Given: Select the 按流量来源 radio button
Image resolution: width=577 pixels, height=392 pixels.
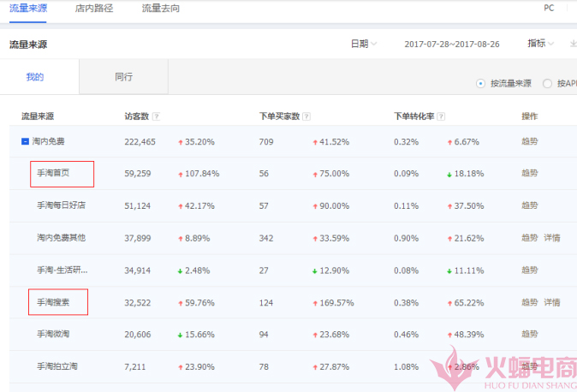Looking at the screenshot, I should 481,83.
